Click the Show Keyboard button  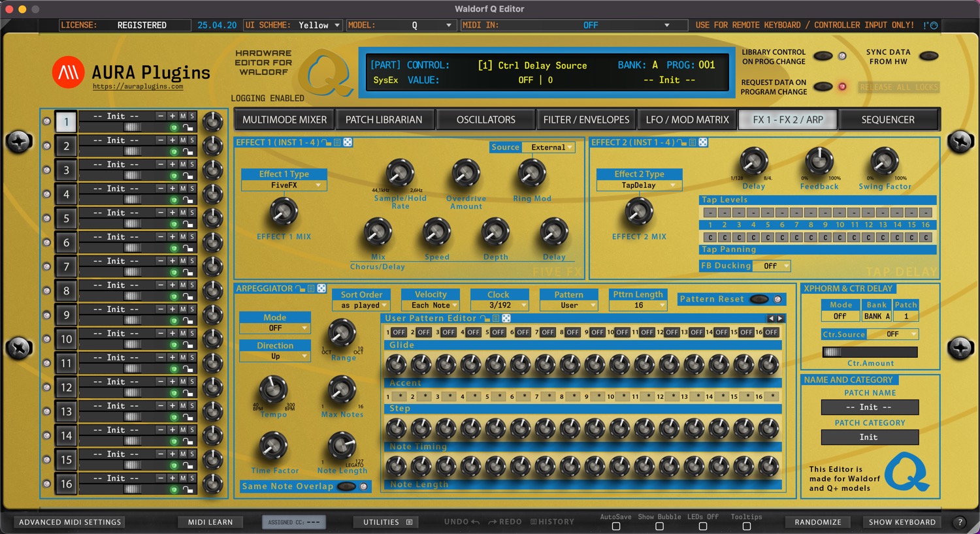(x=902, y=522)
